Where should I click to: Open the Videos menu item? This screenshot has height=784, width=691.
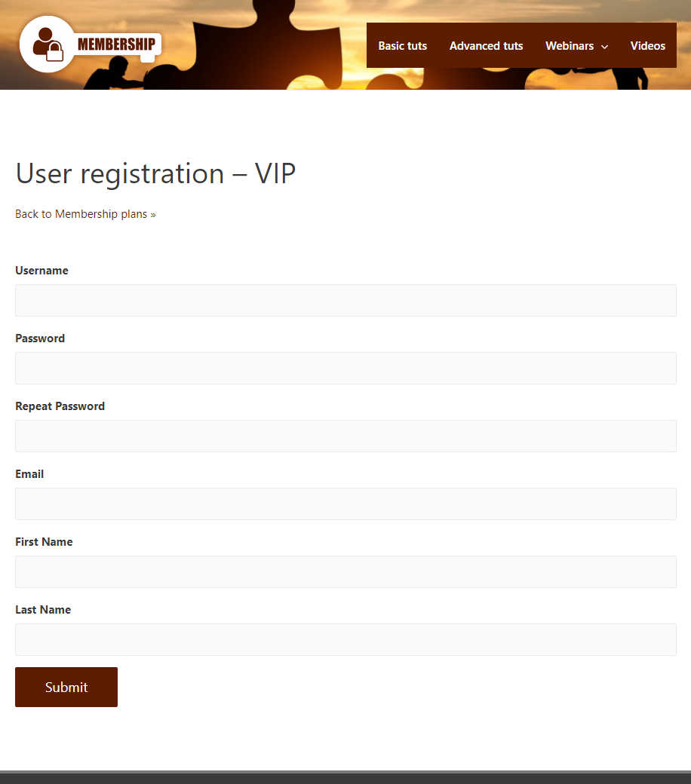647,45
